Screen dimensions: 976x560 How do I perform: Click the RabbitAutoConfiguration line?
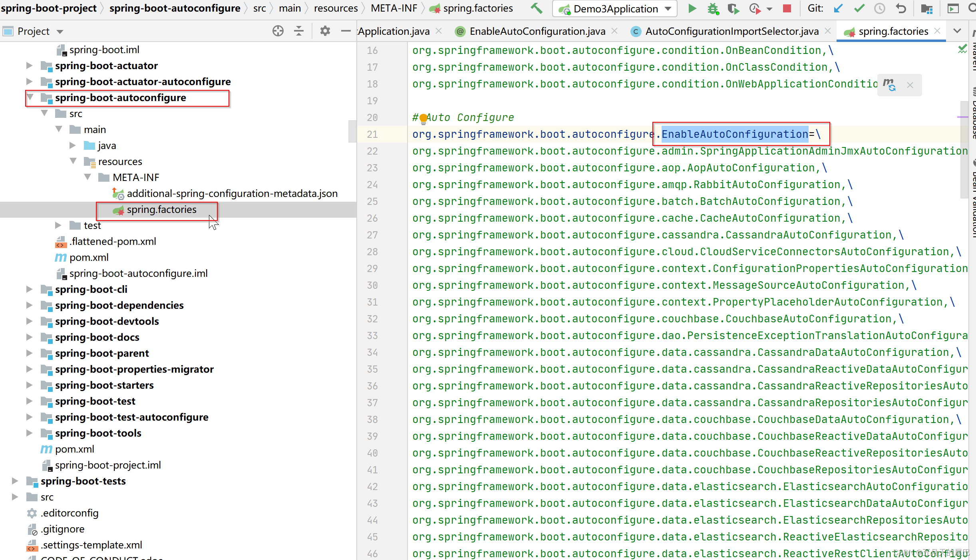[x=632, y=185]
